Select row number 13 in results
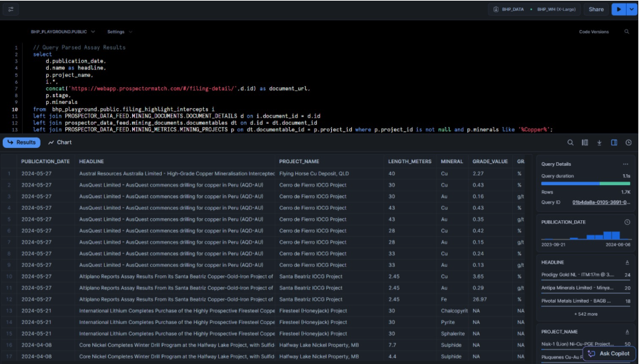Screen dimensions: 639x364 tap(9, 310)
